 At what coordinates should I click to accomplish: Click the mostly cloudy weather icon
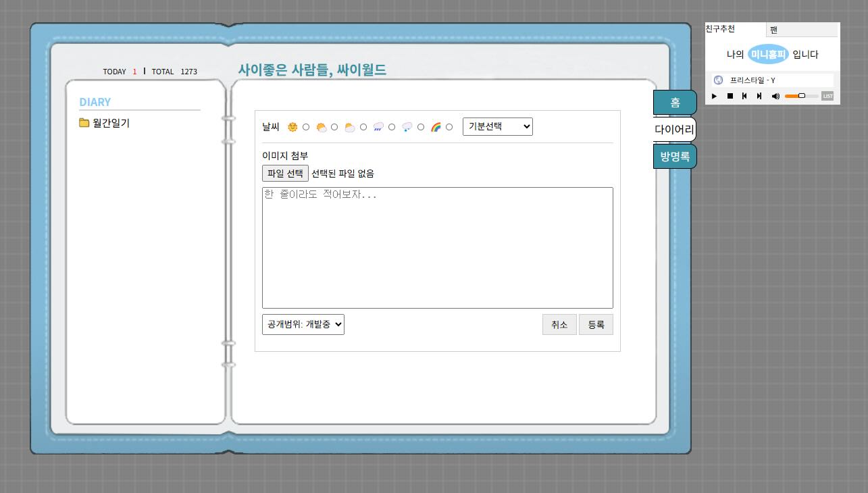click(x=350, y=127)
